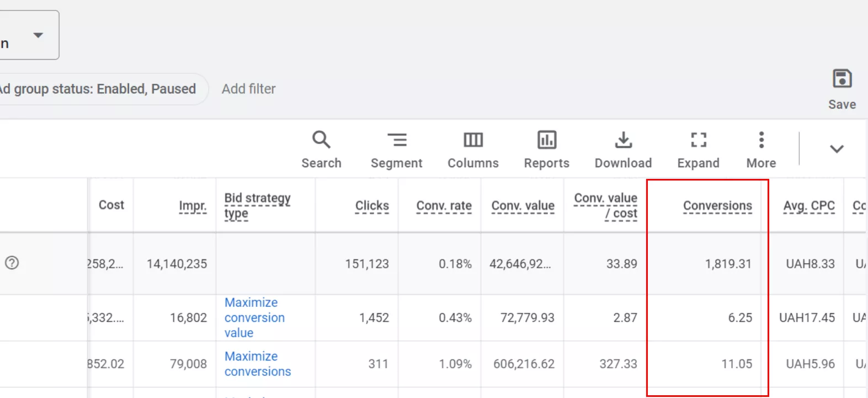Select the conversions cell 6.25
The height and width of the screenshot is (398, 868).
pyautogui.click(x=740, y=318)
